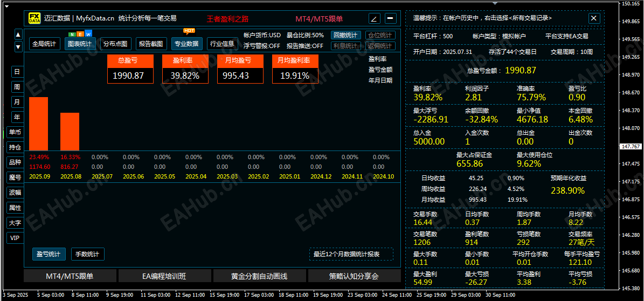Viewport: 644px width, 301px height.
Task: Click the 2025.09 orange bar
Action: coord(39,124)
